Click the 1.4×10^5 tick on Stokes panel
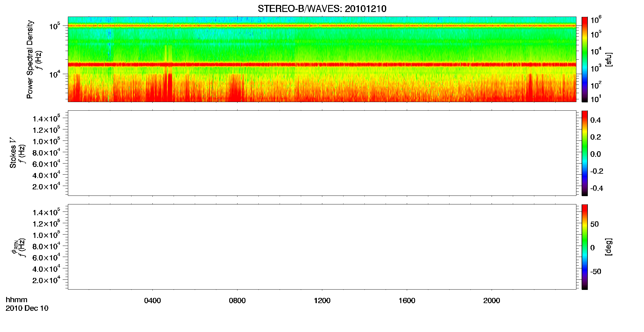 pos(46,118)
